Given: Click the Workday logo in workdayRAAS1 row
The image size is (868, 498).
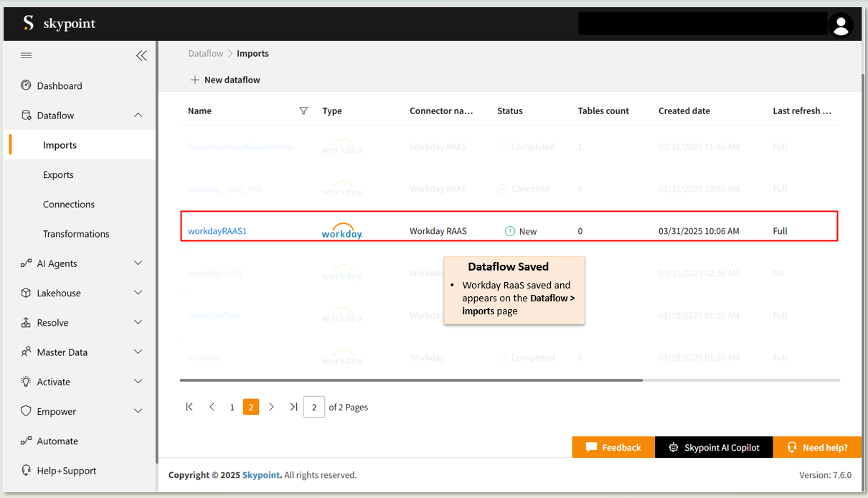Looking at the screenshot, I should [x=342, y=231].
